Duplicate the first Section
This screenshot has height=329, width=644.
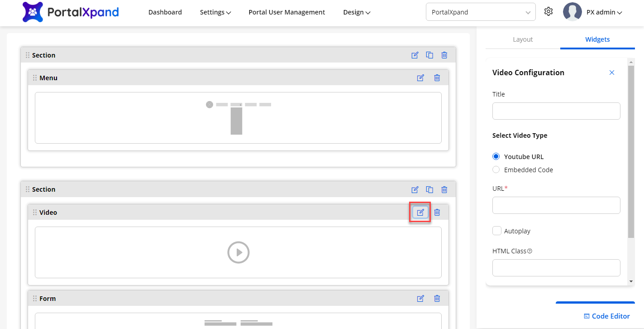[x=429, y=55]
